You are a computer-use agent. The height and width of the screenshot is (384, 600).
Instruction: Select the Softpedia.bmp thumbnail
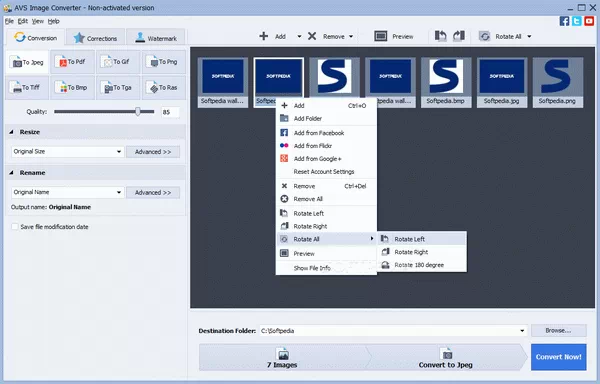[x=446, y=82]
